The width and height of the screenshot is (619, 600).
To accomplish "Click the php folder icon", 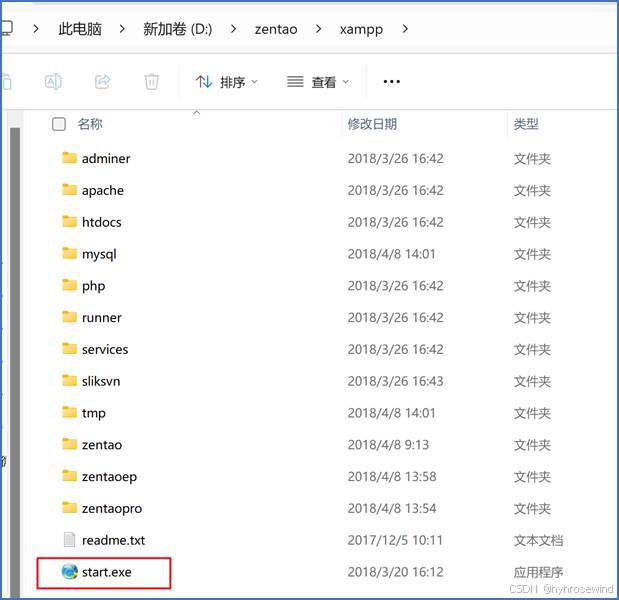I will (69, 285).
